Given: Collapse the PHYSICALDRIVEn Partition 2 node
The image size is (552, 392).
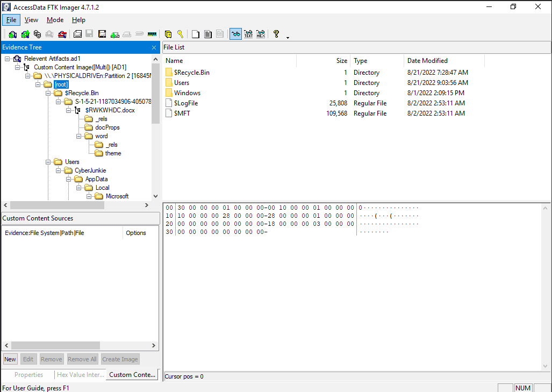Looking at the screenshot, I should pos(28,76).
